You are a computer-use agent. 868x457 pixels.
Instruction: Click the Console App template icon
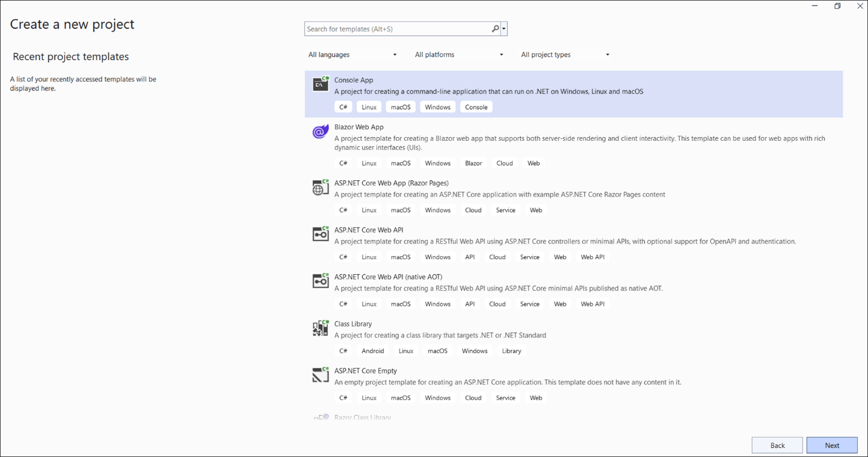pos(320,84)
